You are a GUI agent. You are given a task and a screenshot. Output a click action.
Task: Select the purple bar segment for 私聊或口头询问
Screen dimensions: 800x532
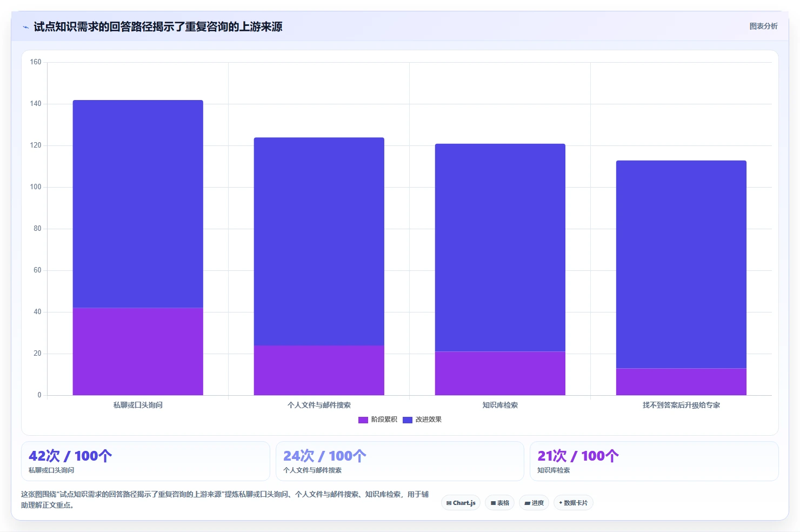[x=138, y=351]
